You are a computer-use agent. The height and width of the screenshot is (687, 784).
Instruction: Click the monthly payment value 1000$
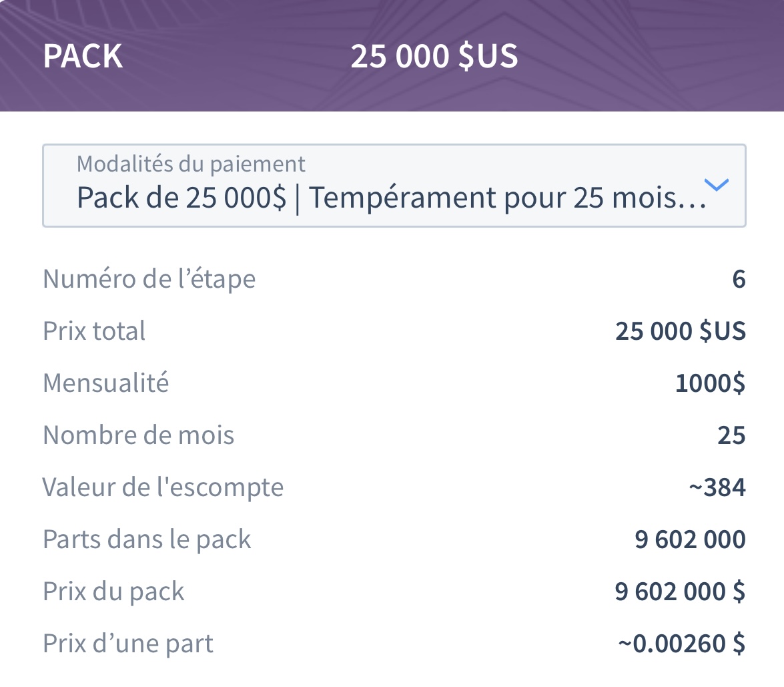710,383
